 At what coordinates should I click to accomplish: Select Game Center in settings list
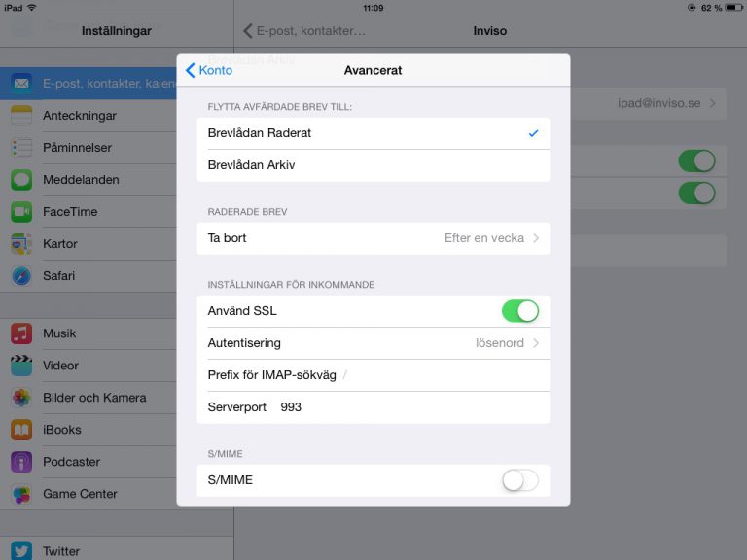click(x=80, y=494)
